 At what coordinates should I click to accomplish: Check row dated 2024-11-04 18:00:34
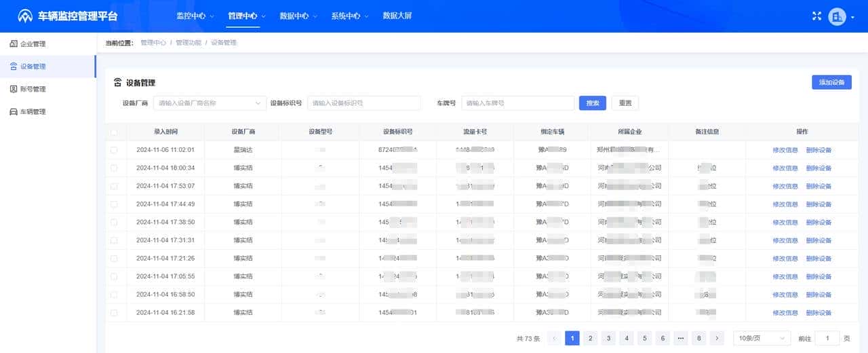point(114,168)
